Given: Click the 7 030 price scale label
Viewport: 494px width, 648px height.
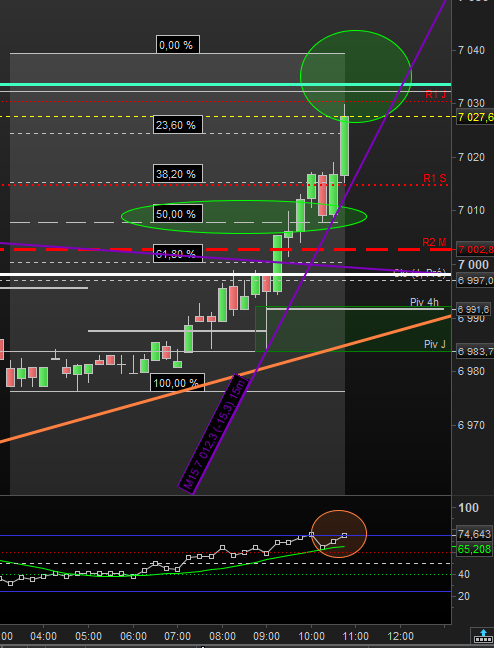Looking at the screenshot, I should pyautogui.click(x=471, y=103).
